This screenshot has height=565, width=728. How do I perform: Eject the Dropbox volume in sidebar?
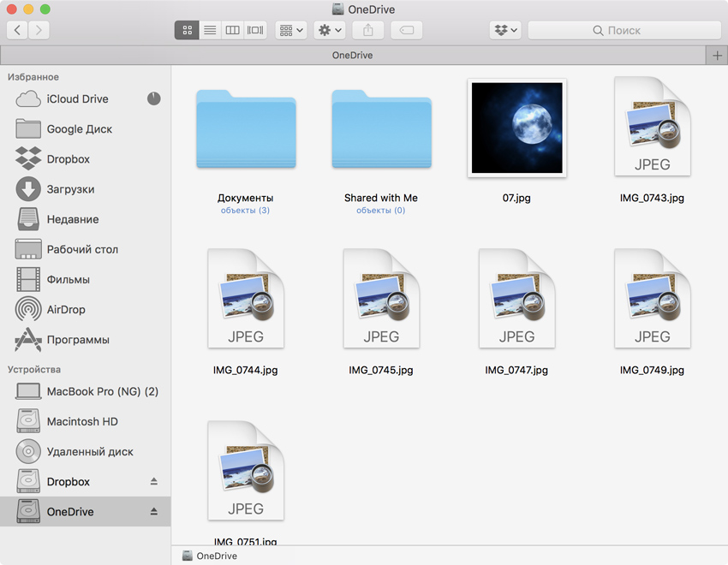coord(154,481)
